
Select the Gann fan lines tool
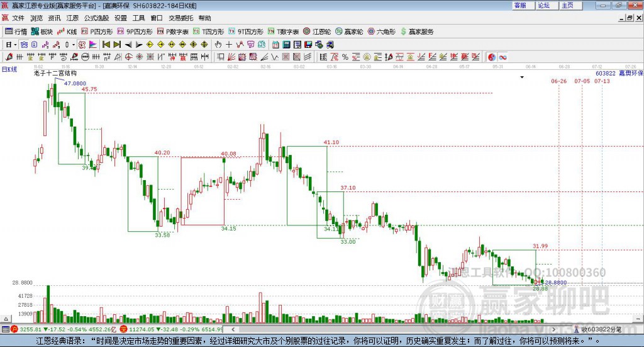[x=231, y=57]
